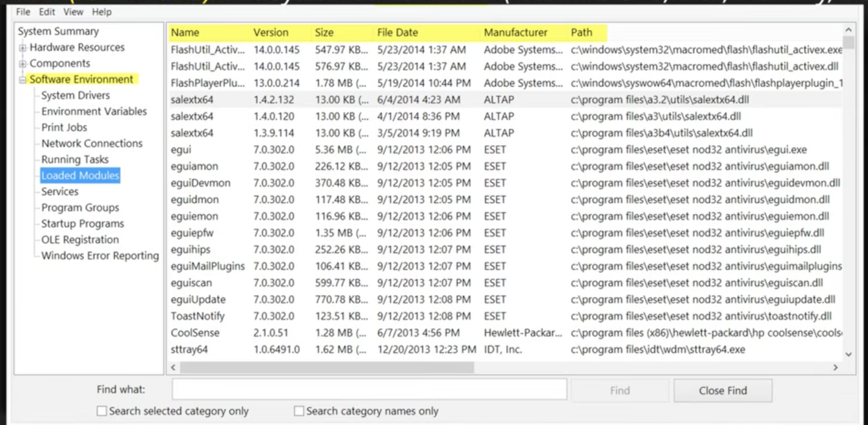Open Network Connections category
This screenshot has width=868, height=425.
[x=91, y=143]
